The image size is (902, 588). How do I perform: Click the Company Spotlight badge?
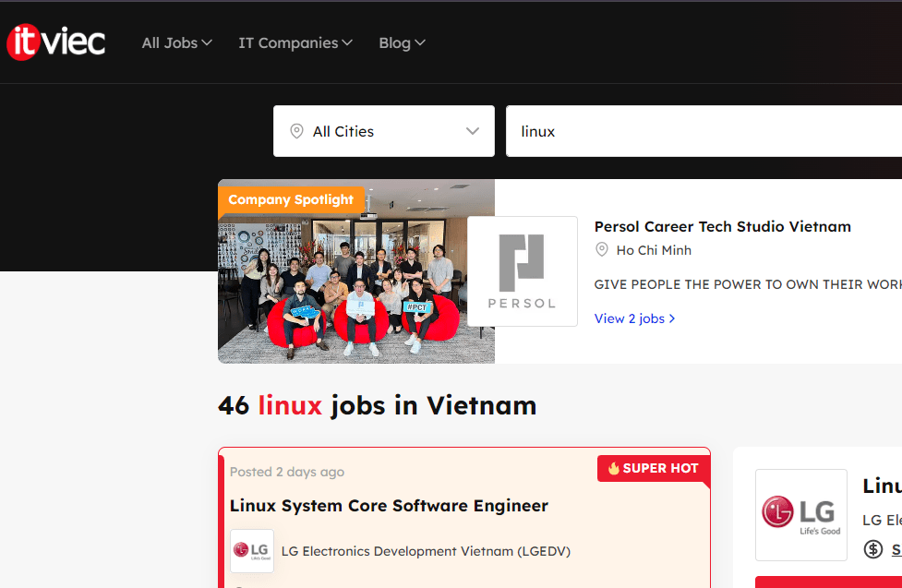click(291, 199)
